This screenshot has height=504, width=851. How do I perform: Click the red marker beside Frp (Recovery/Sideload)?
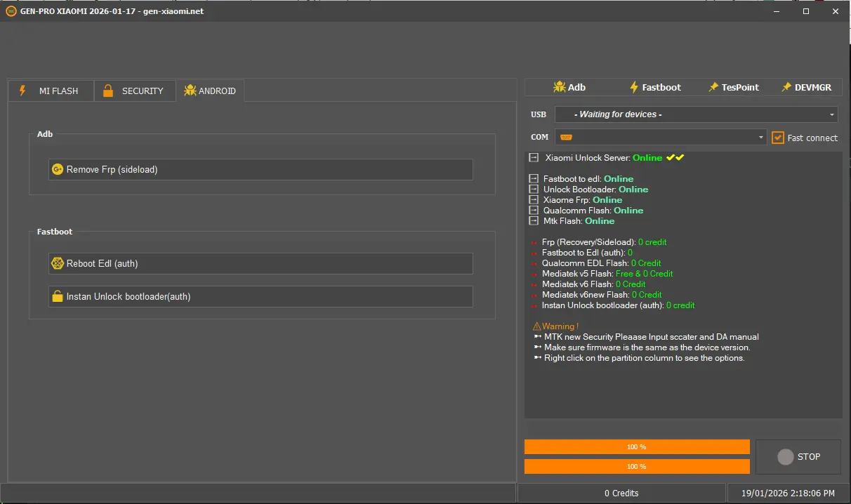tap(534, 243)
